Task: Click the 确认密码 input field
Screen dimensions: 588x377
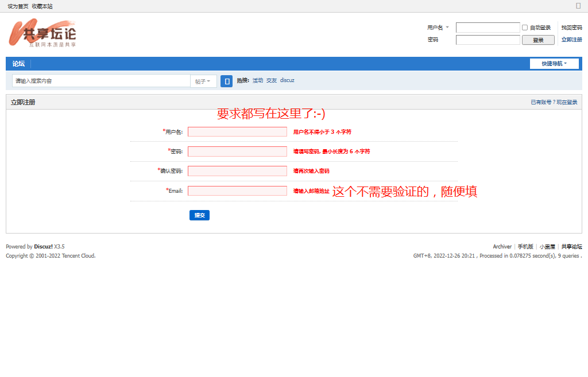Action: click(x=237, y=171)
